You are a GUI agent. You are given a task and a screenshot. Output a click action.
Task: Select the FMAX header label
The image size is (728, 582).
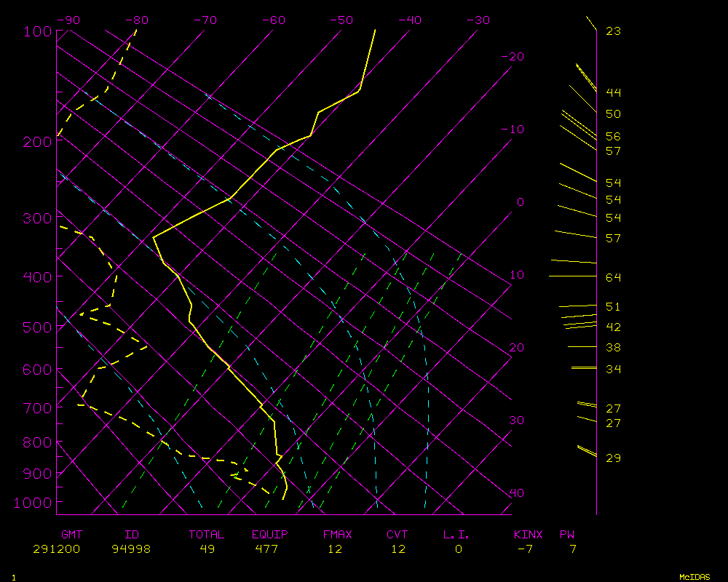pos(337,535)
